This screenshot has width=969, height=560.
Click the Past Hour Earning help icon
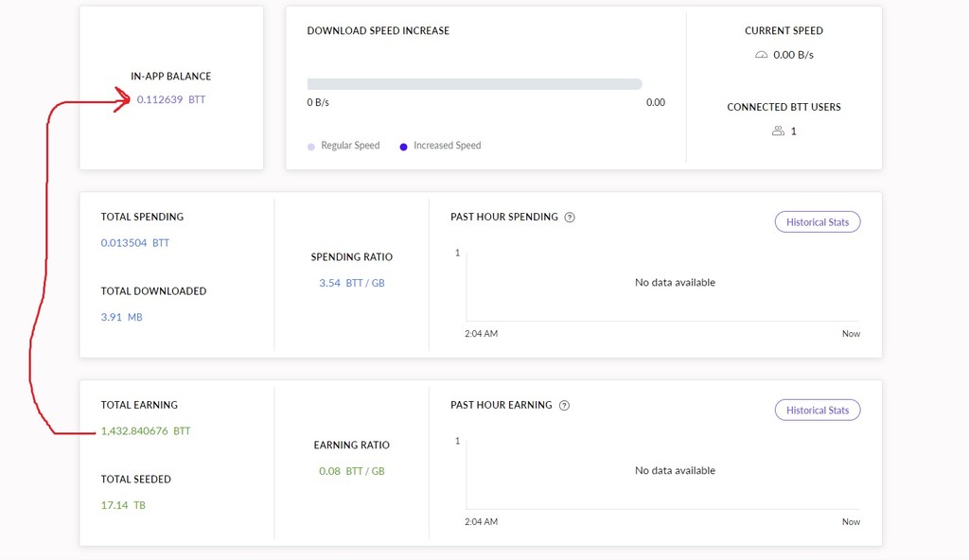[564, 406]
